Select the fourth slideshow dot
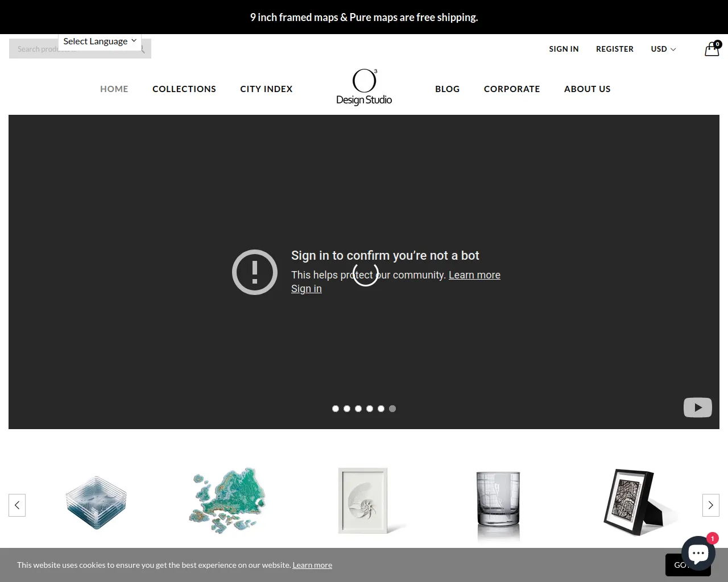728x582 pixels. pyautogui.click(x=370, y=409)
